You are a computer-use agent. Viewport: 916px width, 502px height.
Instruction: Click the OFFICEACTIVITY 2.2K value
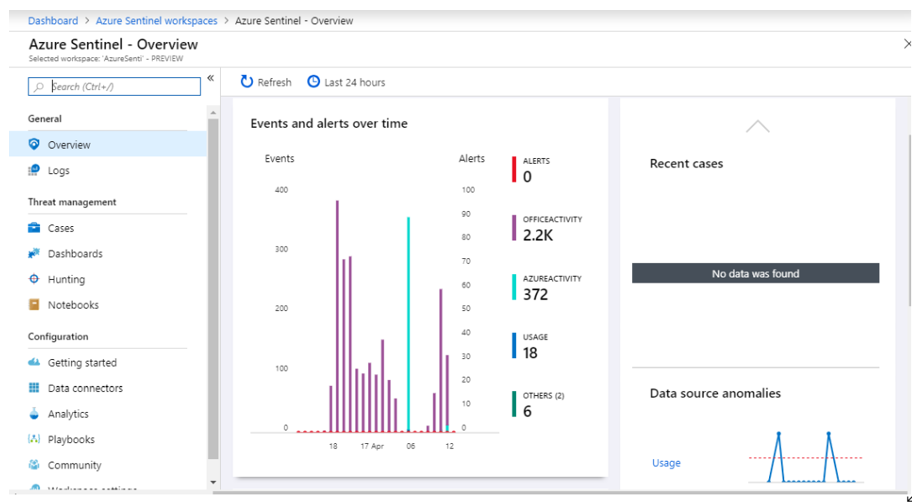[537, 235]
